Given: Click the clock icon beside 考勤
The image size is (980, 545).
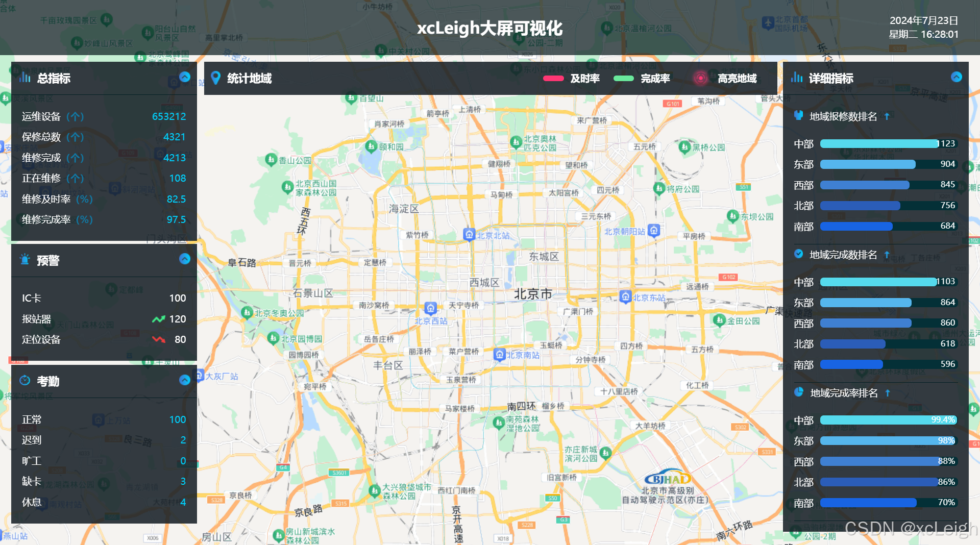Looking at the screenshot, I should pos(24,380).
